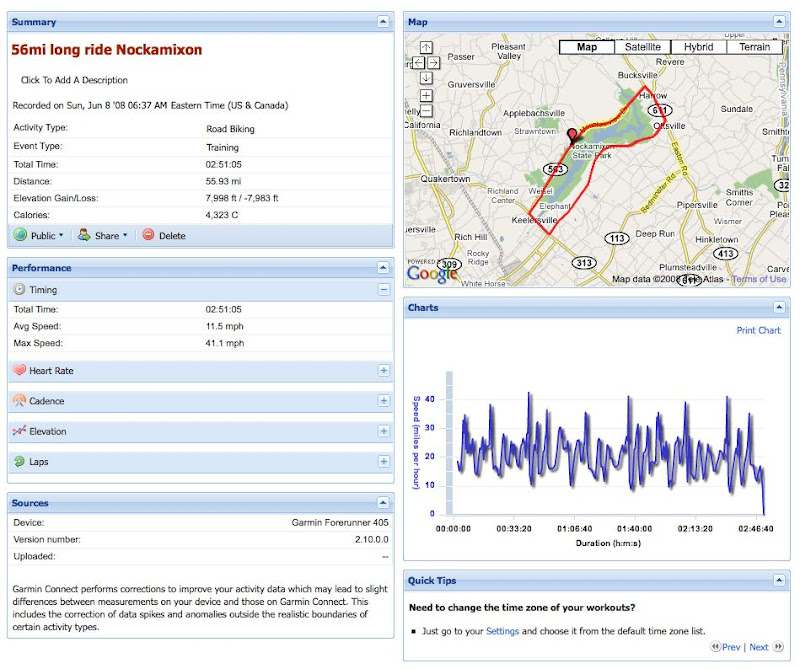The width and height of the screenshot is (800, 669).
Task: Zoom out on the map with minus control
Action: click(x=426, y=111)
